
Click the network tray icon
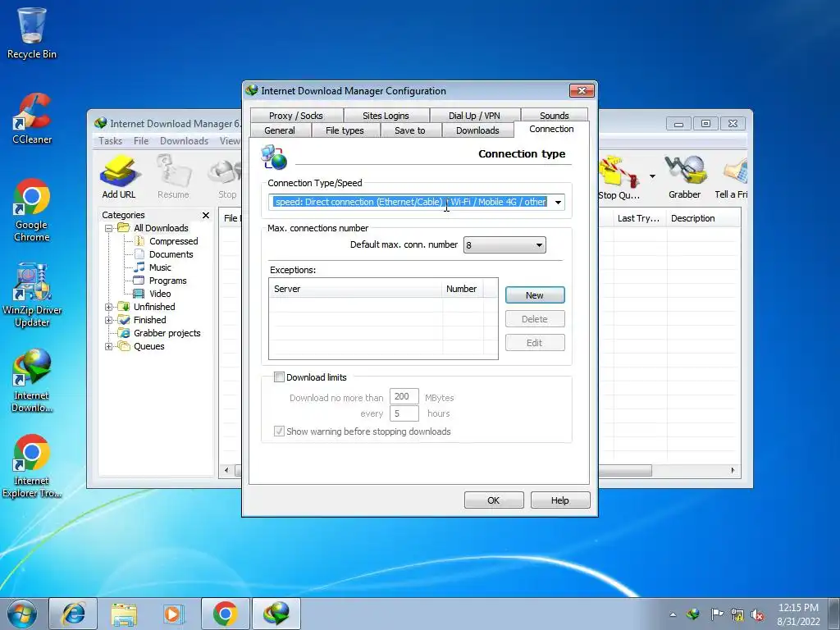[737, 614]
